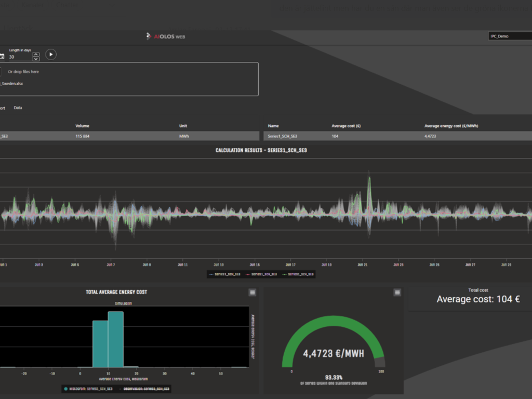Toggle the green Series1_SCH_SE3 legend entry
This screenshot has height=399, width=532.
tap(299, 274)
